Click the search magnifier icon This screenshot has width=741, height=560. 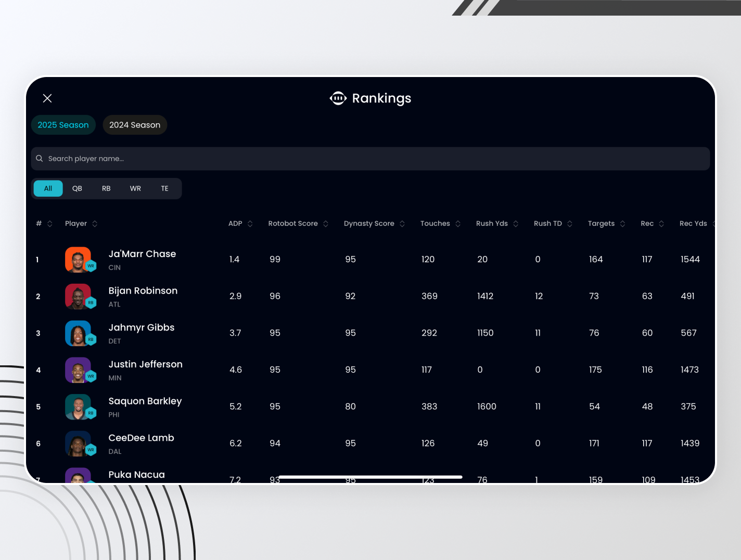[40, 159]
